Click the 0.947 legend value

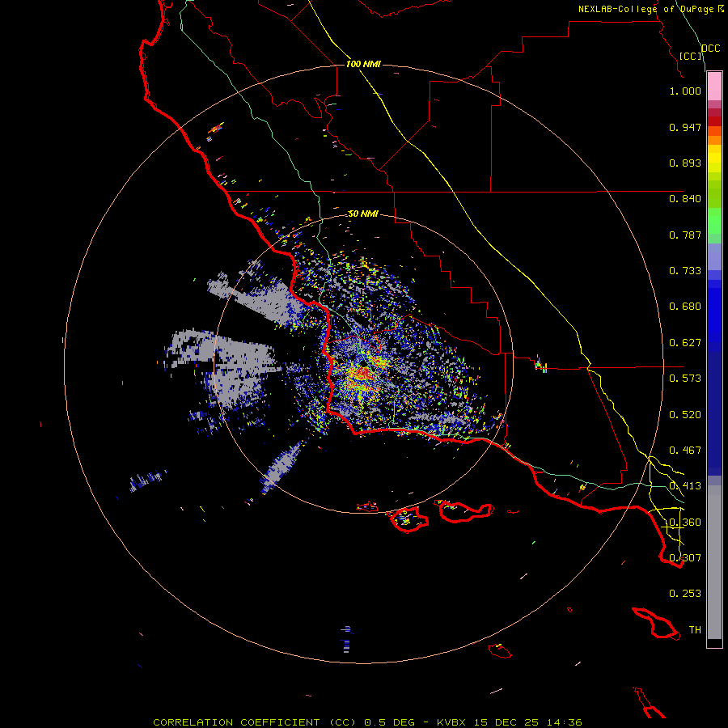pyautogui.click(x=685, y=127)
